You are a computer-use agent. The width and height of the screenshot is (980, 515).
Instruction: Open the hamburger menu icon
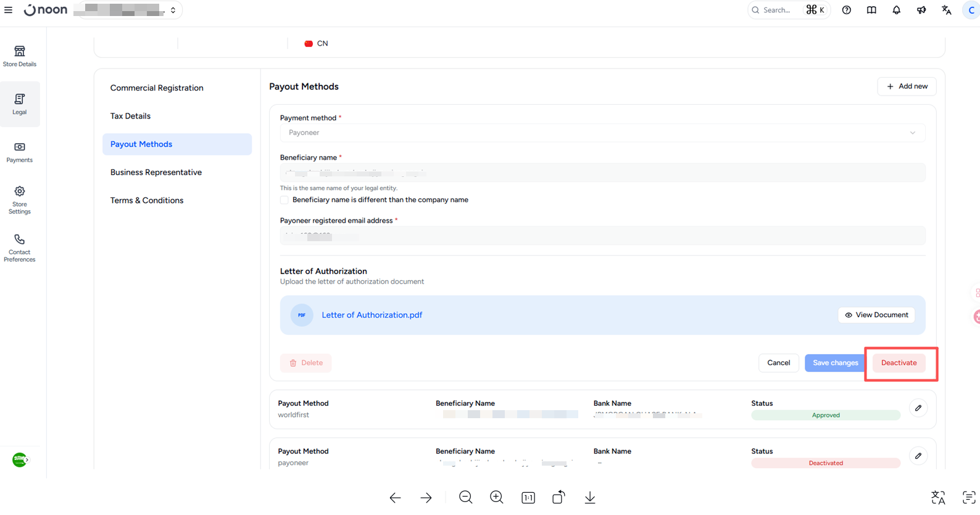point(8,10)
